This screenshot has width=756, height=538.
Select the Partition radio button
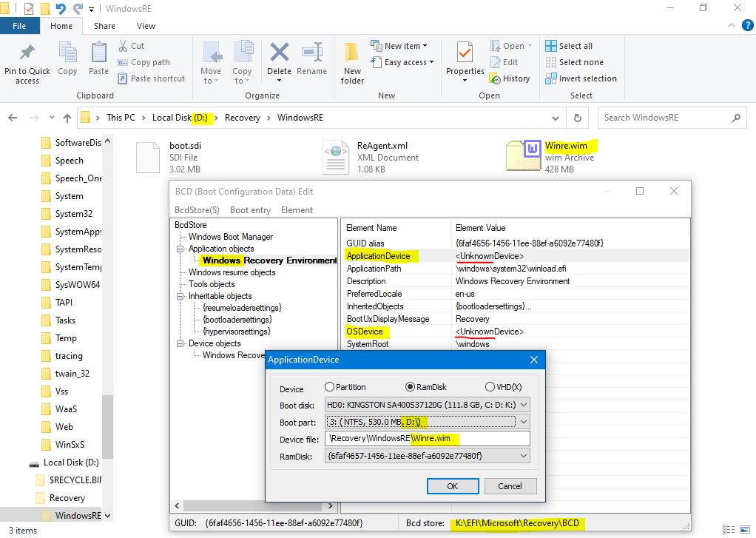click(x=330, y=387)
